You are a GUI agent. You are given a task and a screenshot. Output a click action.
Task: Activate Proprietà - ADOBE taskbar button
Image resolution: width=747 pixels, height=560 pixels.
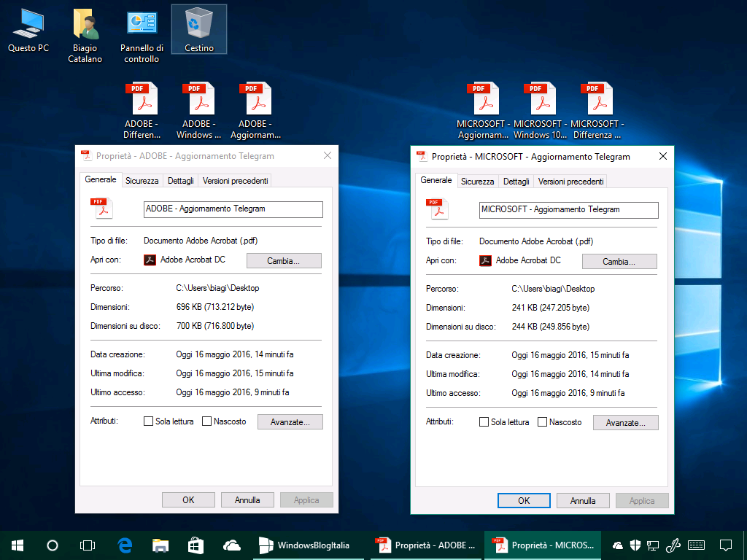[x=427, y=545]
